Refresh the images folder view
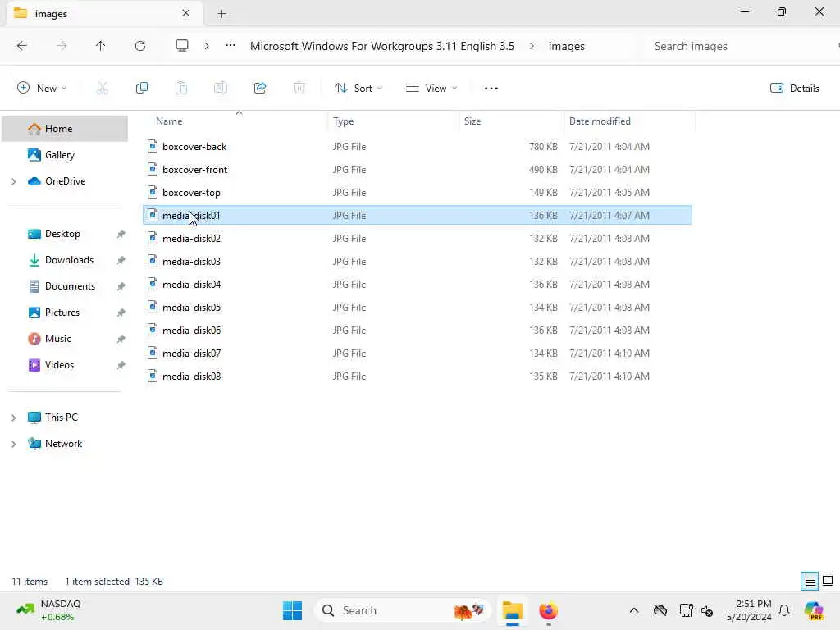Viewport: 840px width, 630px height. (x=140, y=46)
